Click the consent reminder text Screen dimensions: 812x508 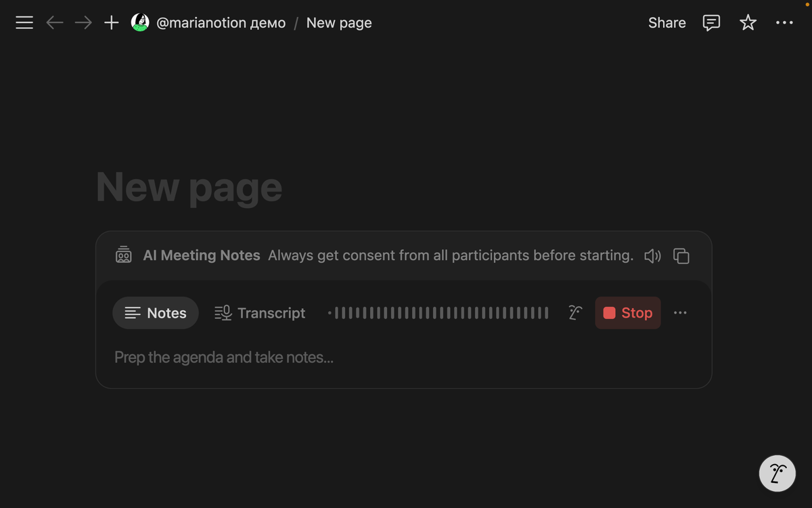(x=451, y=255)
